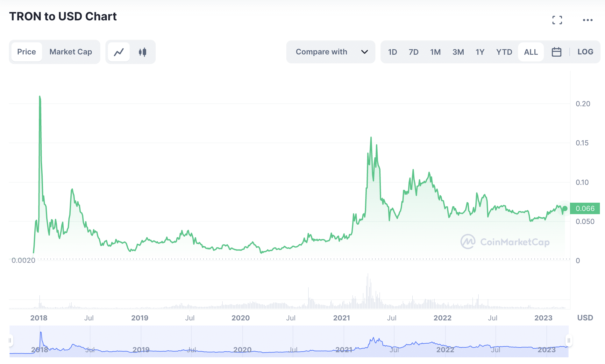This screenshot has height=364, width=605.
Task: Choose the YTD time range
Action: (x=504, y=52)
